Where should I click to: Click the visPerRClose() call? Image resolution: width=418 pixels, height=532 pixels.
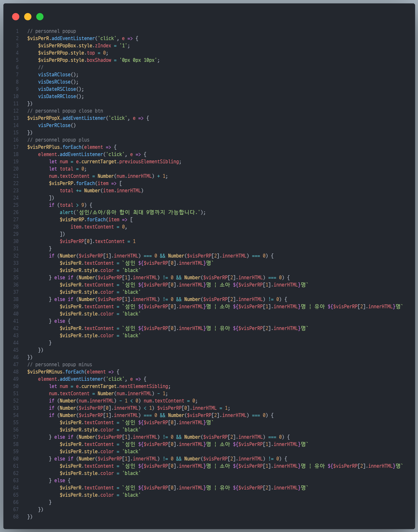[57, 125]
